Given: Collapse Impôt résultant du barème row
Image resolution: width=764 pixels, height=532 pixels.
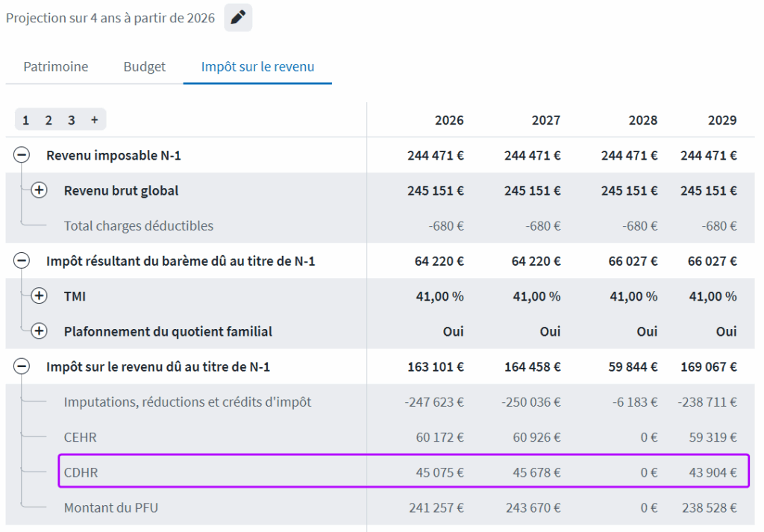Looking at the screenshot, I should [x=22, y=261].
